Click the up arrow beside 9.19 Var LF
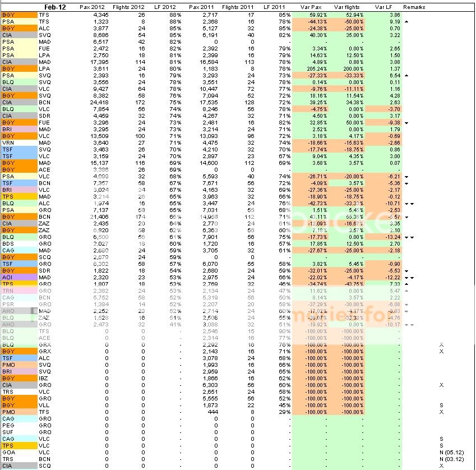Viewport: 476px width, 470px height. coord(406,21)
